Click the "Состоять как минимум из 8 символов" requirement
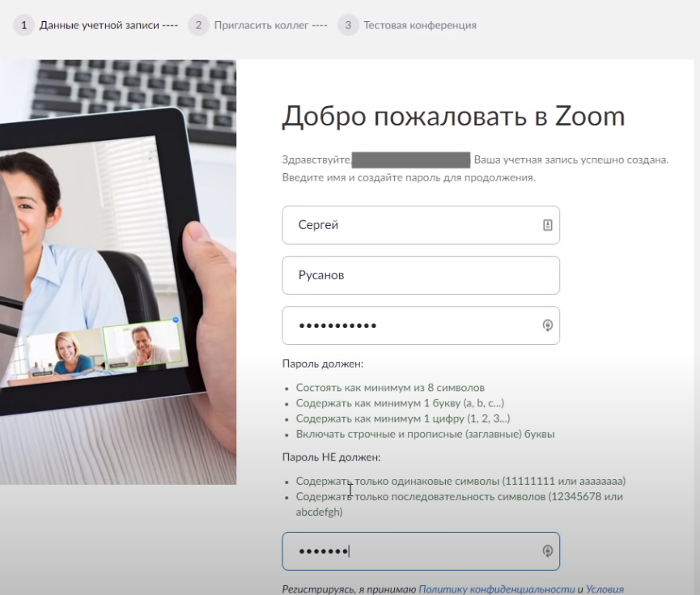Image resolution: width=700 pixels, height=595 pixels. [x=390, y=388]
